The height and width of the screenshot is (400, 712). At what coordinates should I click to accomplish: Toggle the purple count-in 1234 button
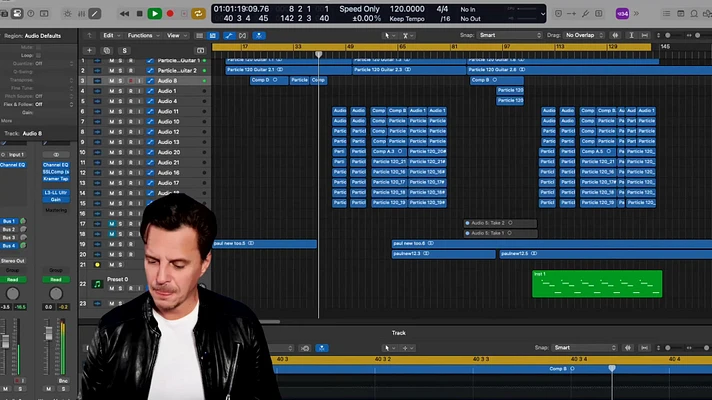[x=622, y=14]
